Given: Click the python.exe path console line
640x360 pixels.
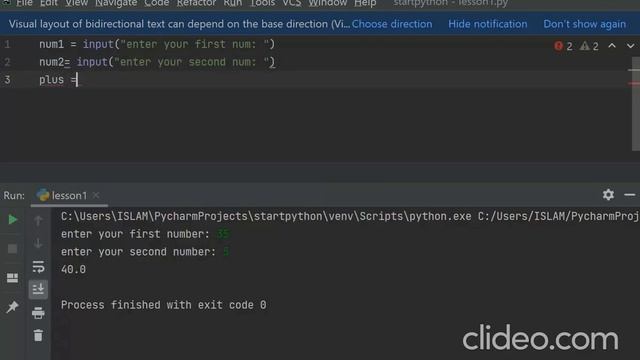Looking at the screenshot, I should 349,216.
